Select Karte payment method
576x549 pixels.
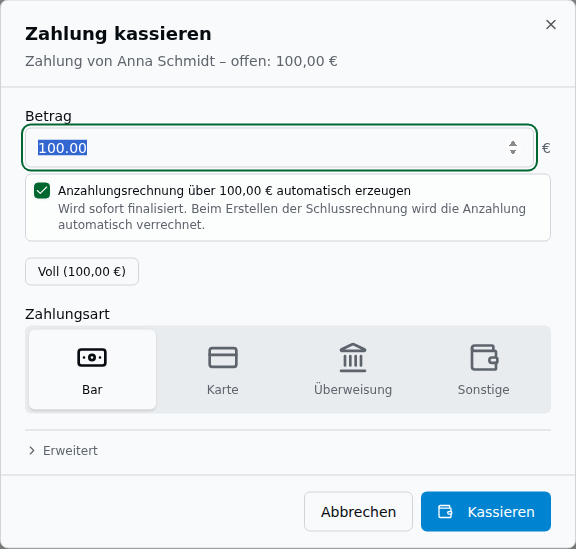[223, 369]
